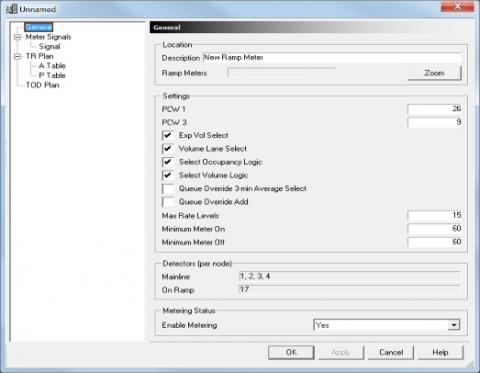Click the Mainline detectors field
Viewport: 480px width, 373px height.
350,276
